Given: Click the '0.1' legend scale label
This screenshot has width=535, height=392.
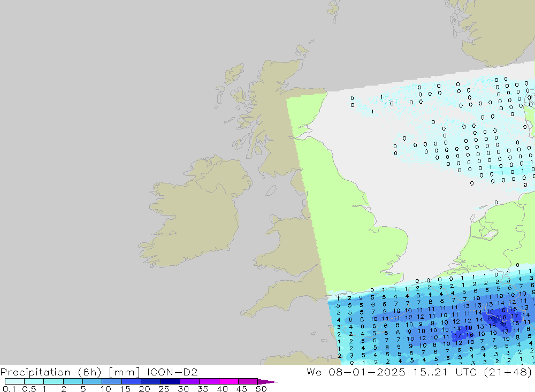Looking at the screenshot, I should pyautogui.click(x=9, y=389).
